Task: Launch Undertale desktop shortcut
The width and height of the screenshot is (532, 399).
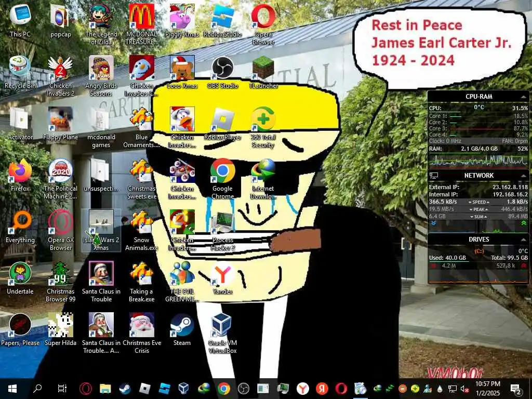Action: [20, 278]
